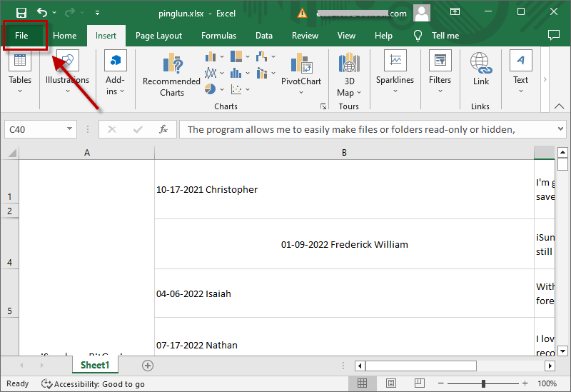The width and height of the screenshot is (571, 392).
Task: Open the View tab
Action: 346,35
